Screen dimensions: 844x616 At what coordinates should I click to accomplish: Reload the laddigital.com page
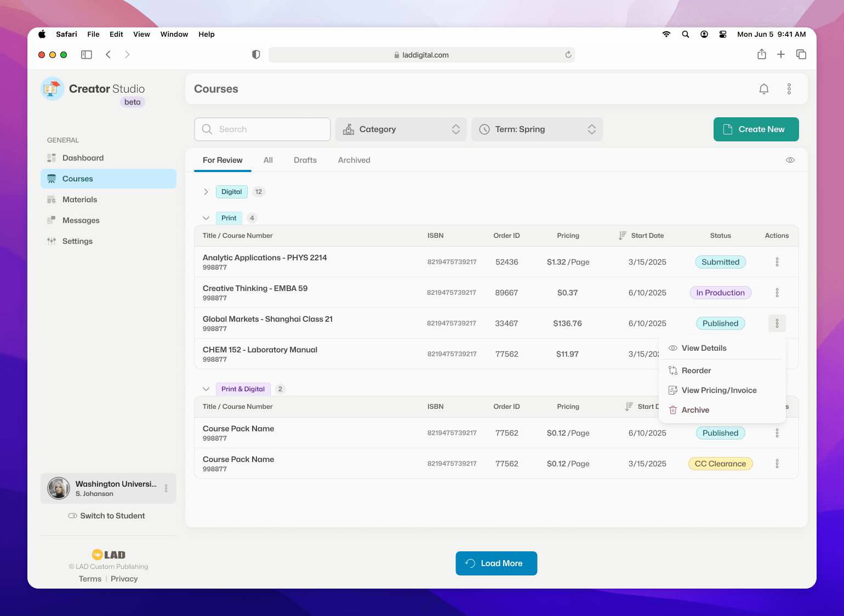pyautogui.click(x=568, y=55)
